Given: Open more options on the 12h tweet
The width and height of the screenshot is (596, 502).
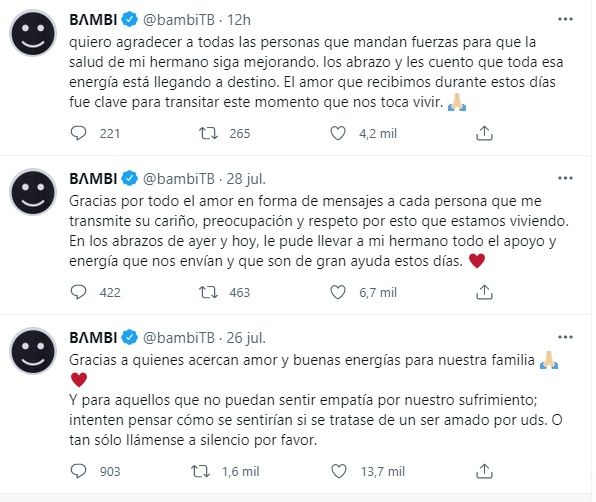Looking at the screenshot, I should click(x=565, y=19).
